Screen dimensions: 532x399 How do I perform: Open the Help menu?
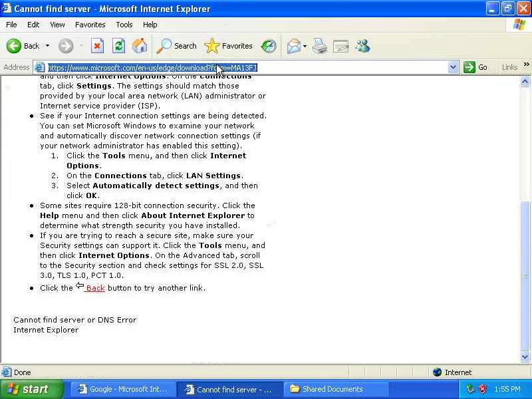[x=150, y=25]
